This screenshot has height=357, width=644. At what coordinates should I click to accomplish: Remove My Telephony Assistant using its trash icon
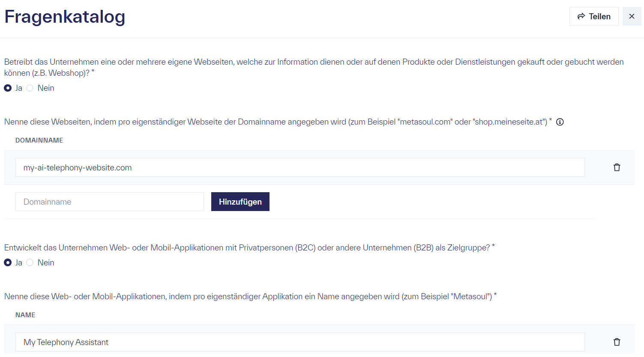click(617, 342)
